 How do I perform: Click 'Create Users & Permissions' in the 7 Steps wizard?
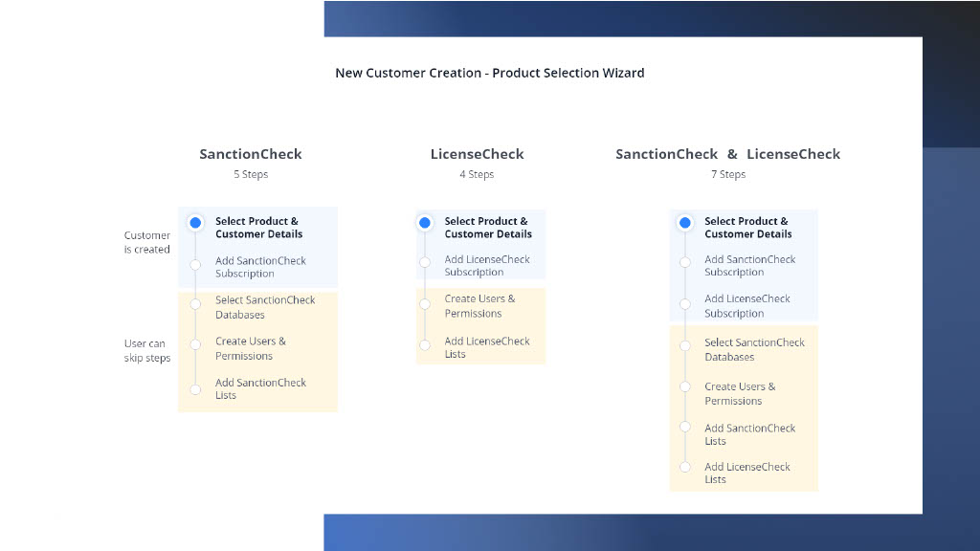pos(740,393)
